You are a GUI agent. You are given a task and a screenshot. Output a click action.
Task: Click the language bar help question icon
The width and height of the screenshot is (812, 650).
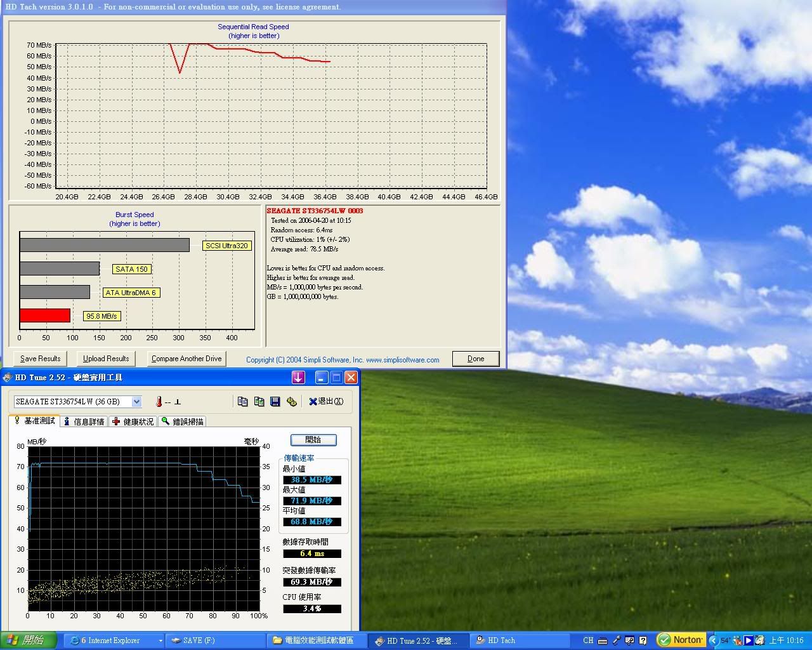pyautogui.click(x=643, y=640)
